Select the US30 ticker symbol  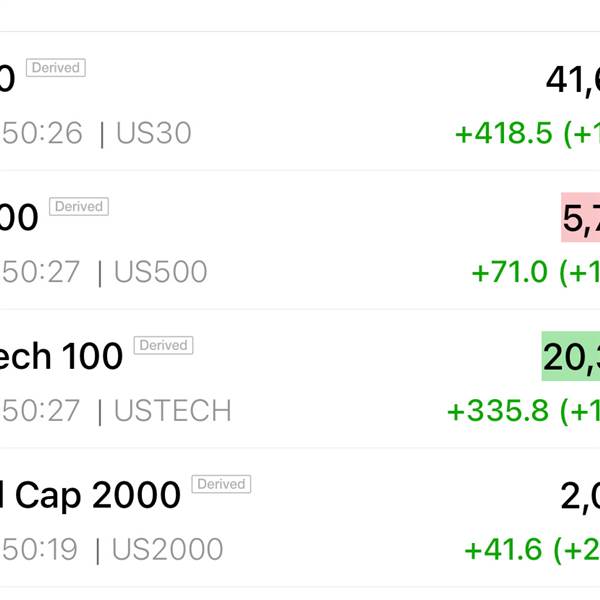click(x=154, y=133)
